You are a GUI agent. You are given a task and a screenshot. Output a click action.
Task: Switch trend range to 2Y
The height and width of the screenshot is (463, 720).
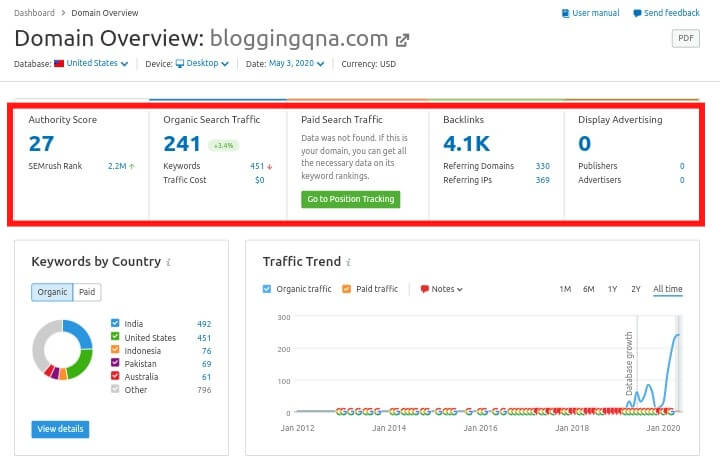point(636,289)
